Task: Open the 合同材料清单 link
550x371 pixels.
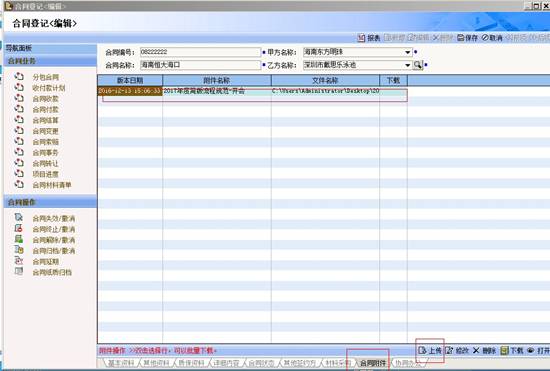Action: pos(52,185)
